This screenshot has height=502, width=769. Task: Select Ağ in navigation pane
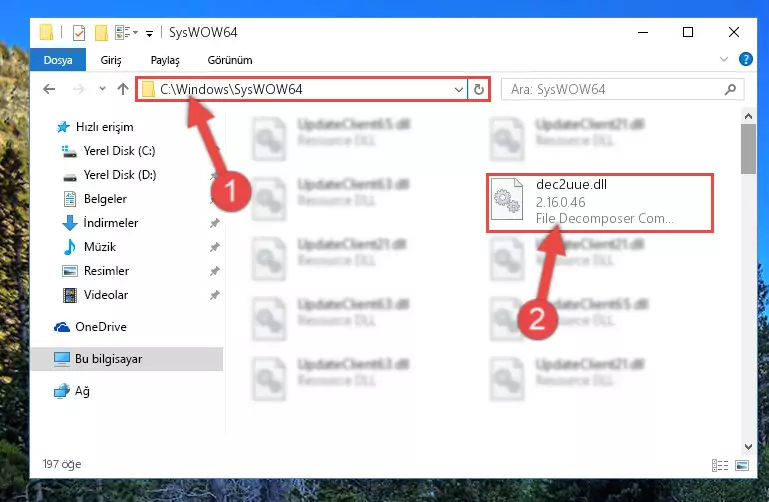click(x=82, y=391)
